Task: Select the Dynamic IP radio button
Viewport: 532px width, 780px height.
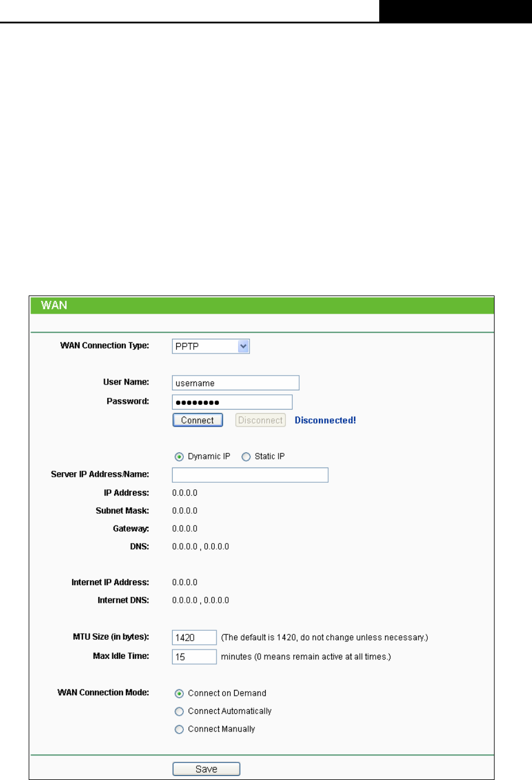Action: point(179,456)
